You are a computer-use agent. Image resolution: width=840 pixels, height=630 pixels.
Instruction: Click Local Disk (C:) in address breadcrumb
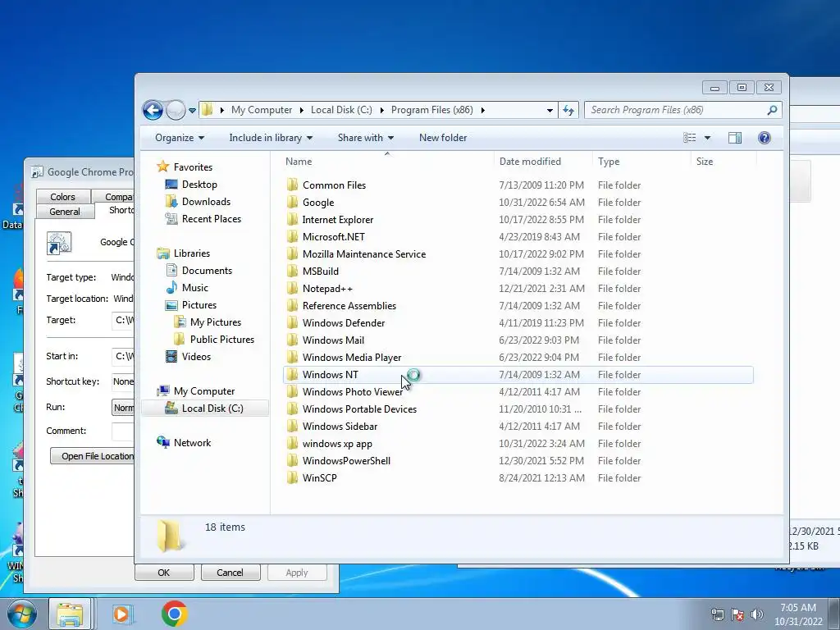pyautogui.click(x=341, y=110)
